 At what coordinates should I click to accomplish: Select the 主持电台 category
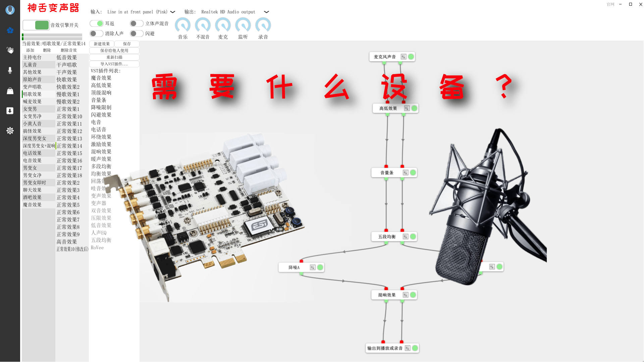click(x=39, y=57)
